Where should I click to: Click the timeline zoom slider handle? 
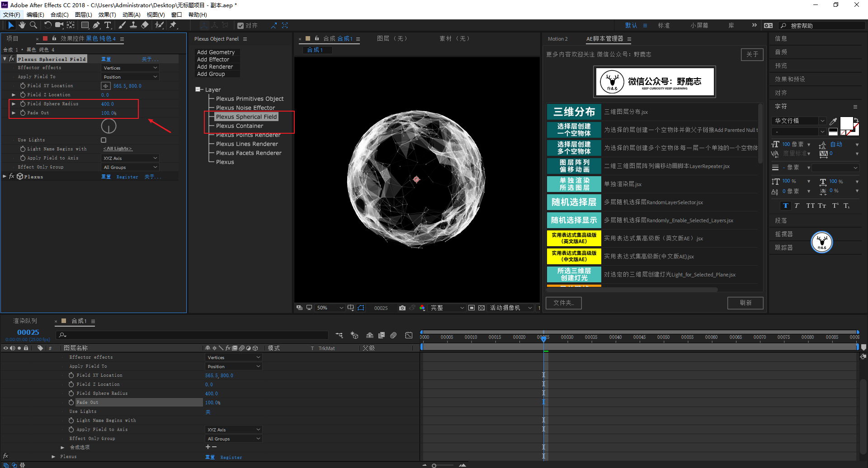pos(434,465)
